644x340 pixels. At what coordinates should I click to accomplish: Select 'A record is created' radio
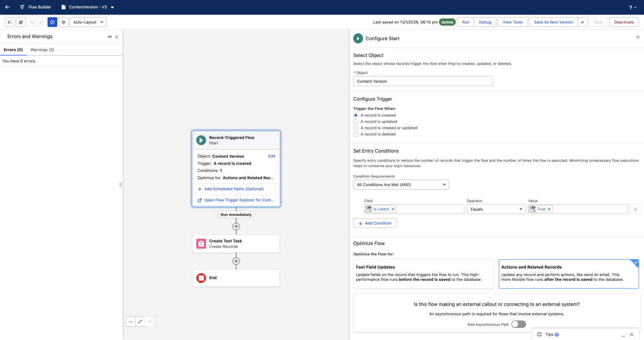pos(356,115)
